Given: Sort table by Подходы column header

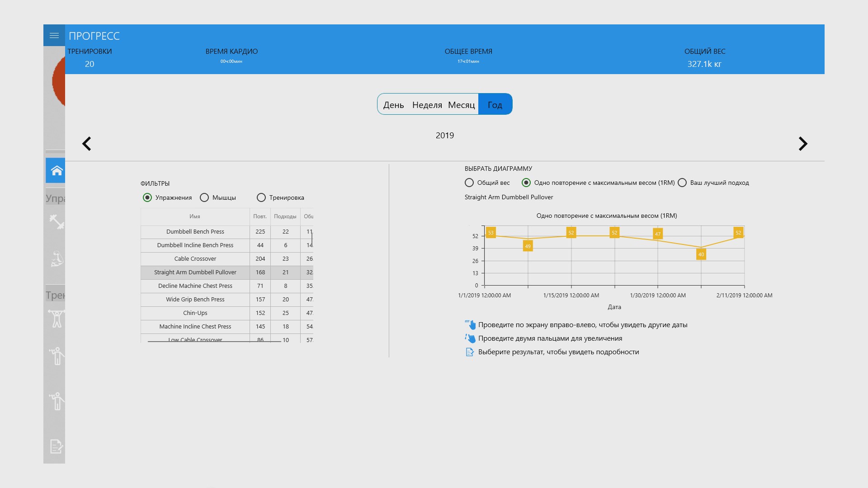Looking at the screenshot, I should (285, 216).
